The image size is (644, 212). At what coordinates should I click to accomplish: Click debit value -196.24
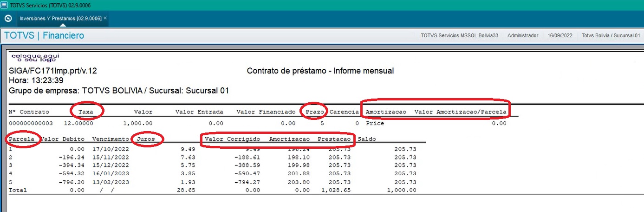click(71, 158)
